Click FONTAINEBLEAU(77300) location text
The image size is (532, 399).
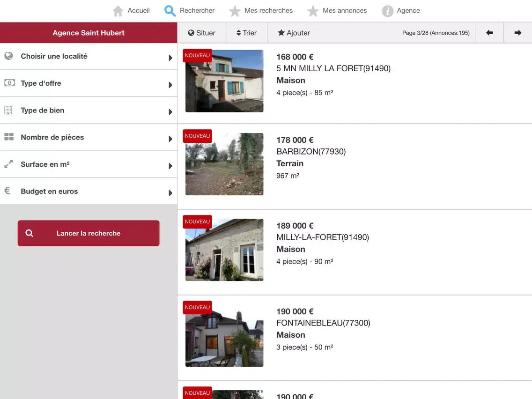tap(323, 323)
